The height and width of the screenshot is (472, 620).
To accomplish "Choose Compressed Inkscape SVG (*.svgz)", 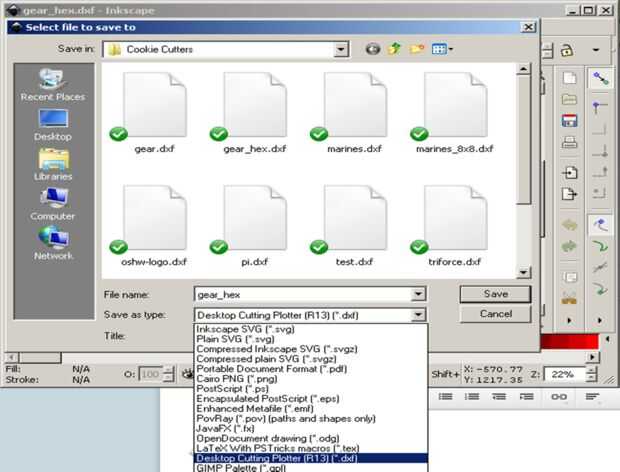I will point(311,349).
